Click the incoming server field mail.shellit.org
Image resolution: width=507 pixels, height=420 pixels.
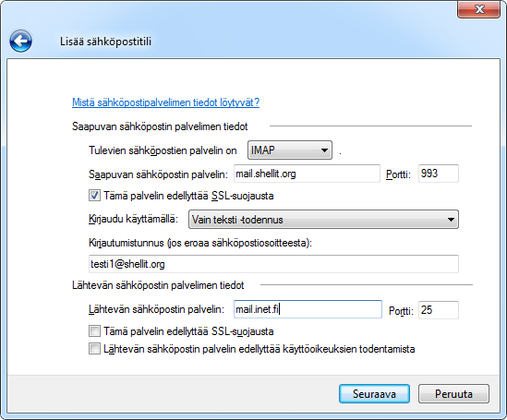[307, 174]
